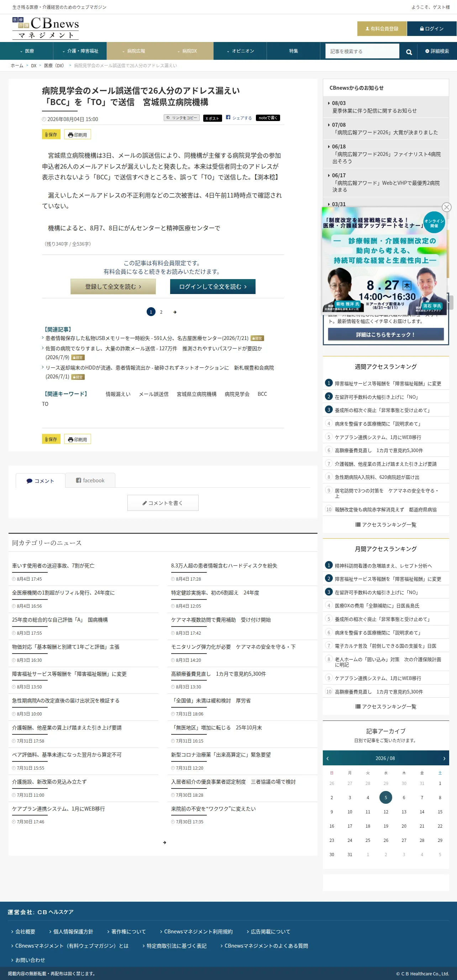The width and height of the screenshot is (457, 980).
Task: Click 登録して全文を読む button
Action: click(x=113, y=287)
